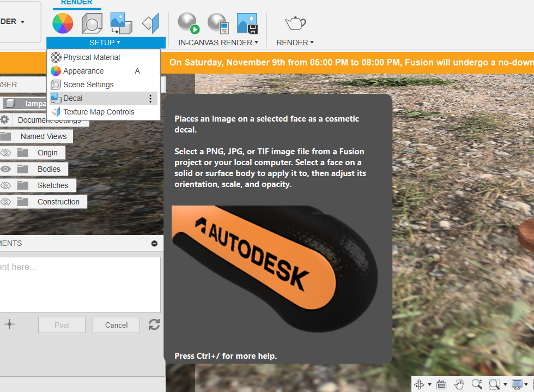The image size is (534, 392).
Task: Switch to the RENDER ribbon tab
Action: [77, 3]
